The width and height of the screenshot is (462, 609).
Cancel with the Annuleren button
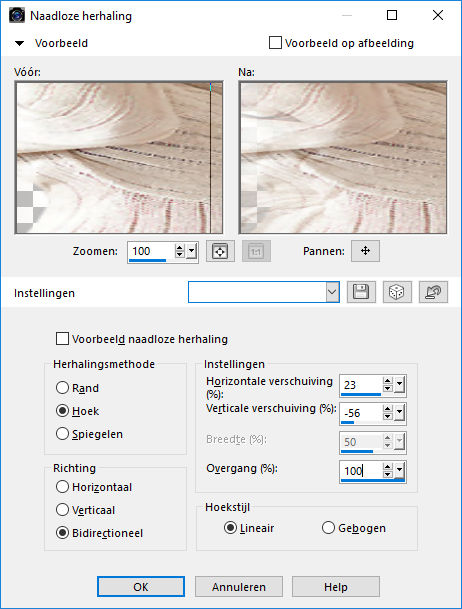tap(239, 586)
